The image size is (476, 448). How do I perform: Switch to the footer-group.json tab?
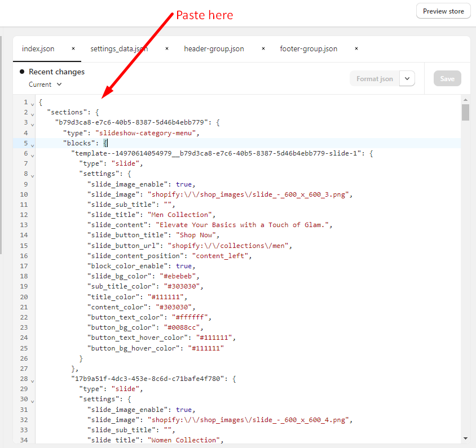(308, 49)
